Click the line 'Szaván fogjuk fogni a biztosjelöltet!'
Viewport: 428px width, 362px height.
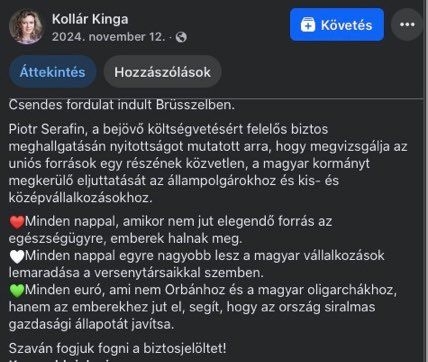[118, 349]
